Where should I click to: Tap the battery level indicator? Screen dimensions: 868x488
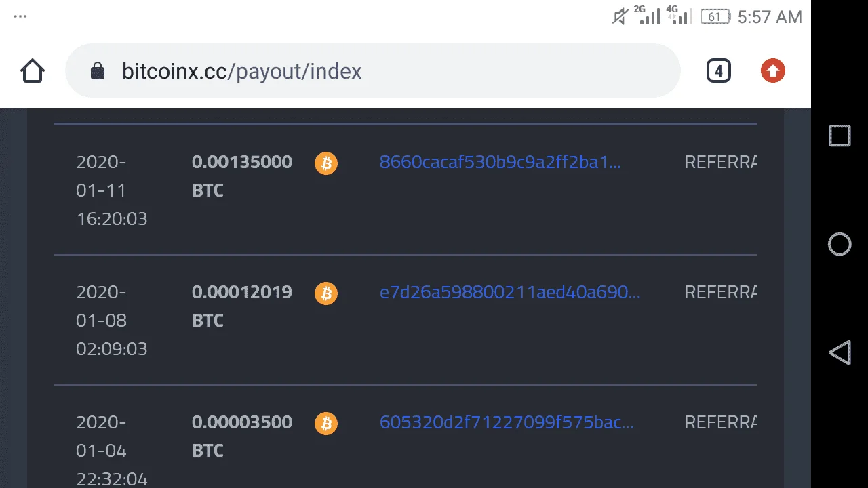pos(715,17)
